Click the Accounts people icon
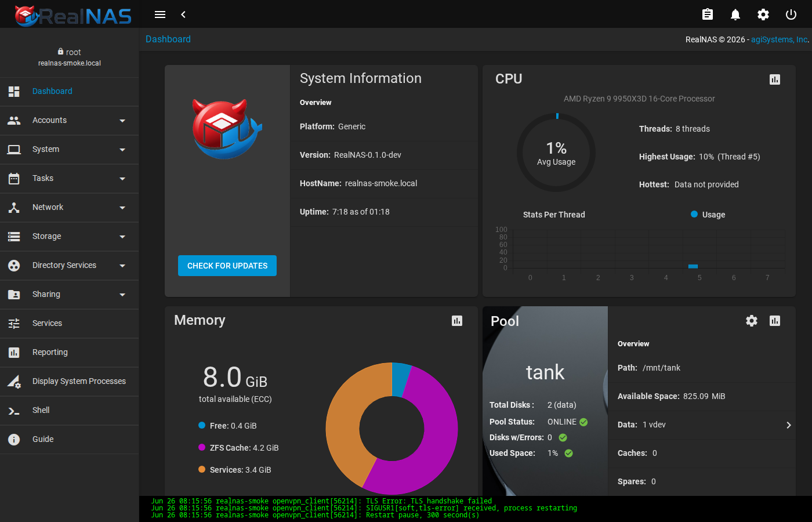812x522 pixels. (14, 121)
